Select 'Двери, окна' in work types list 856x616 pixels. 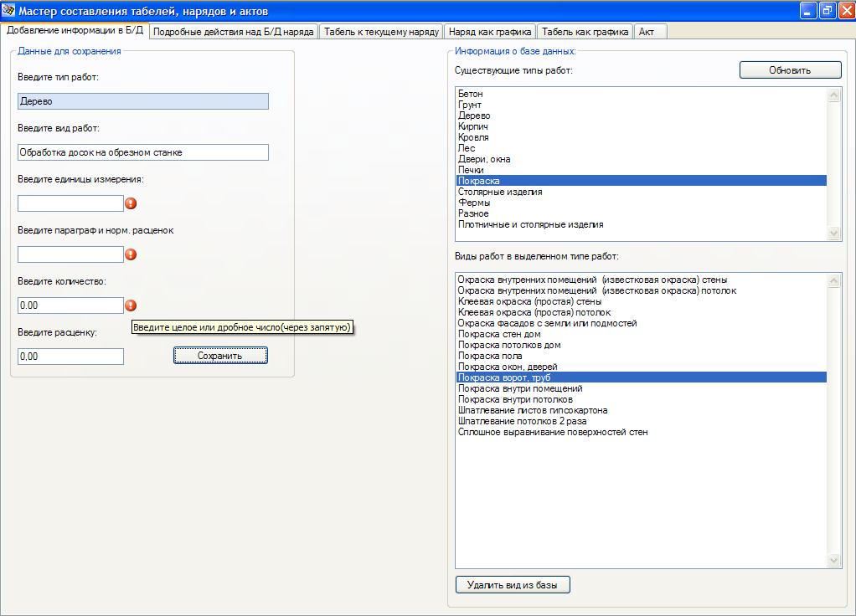click(x=642, y=159)
